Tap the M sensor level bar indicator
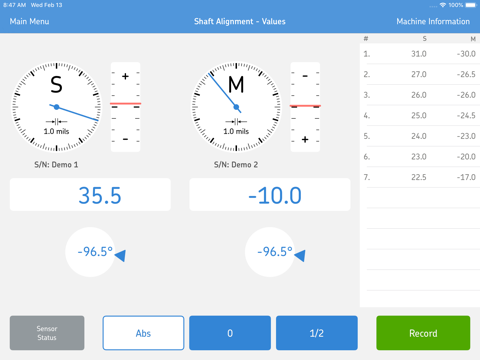 305,107
